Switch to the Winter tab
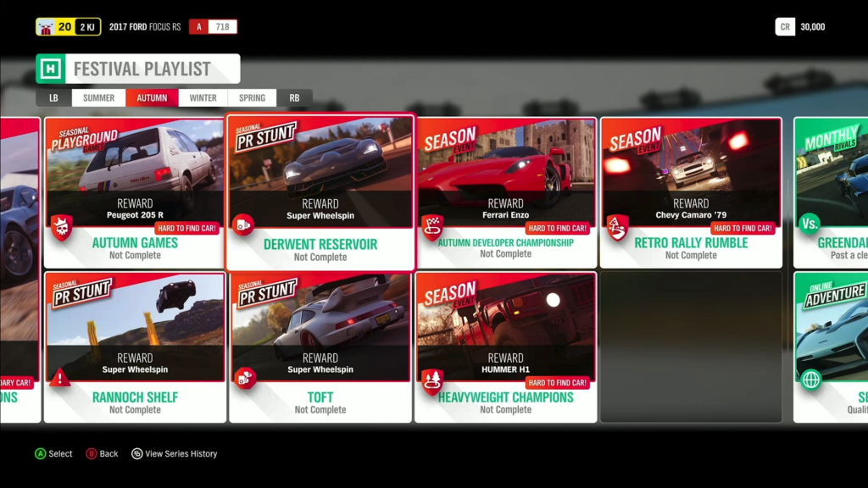The image size is (868, 488). click(203, 98)
